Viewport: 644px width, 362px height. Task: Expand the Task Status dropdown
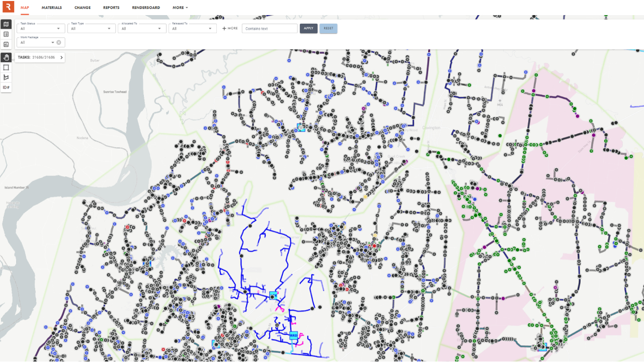click(x=41, y=28)
